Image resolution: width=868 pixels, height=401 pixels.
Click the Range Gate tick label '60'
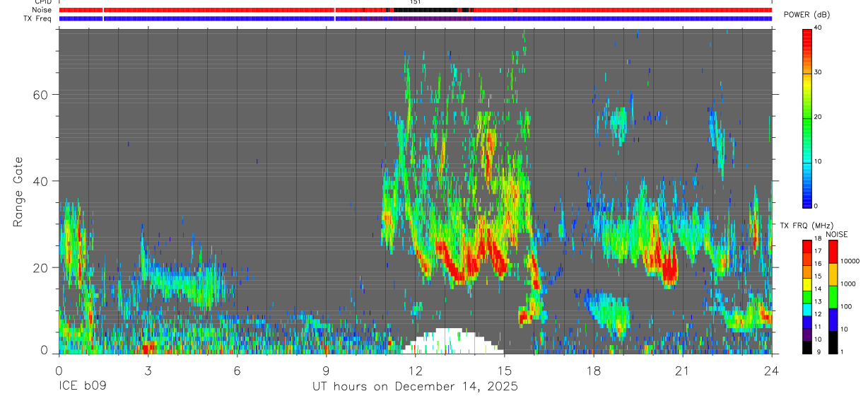[x=40, y=95]
